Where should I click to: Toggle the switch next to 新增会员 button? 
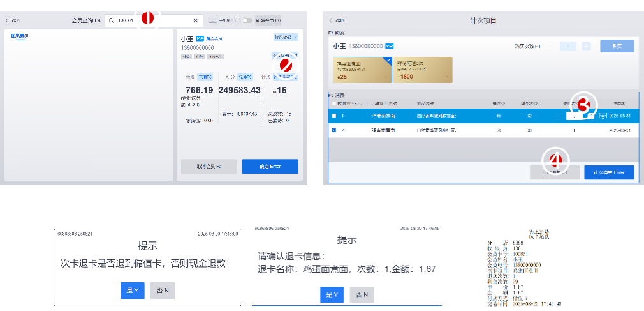click(247, 20)
